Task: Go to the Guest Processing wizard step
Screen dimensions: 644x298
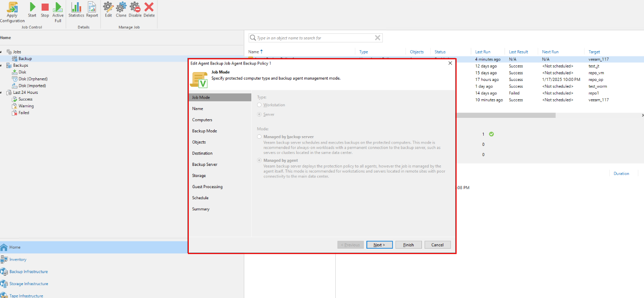Action: coord(207,187)
